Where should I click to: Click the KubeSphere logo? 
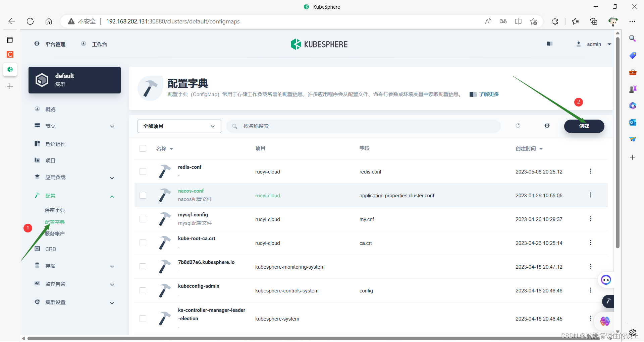tap(319, 44)
